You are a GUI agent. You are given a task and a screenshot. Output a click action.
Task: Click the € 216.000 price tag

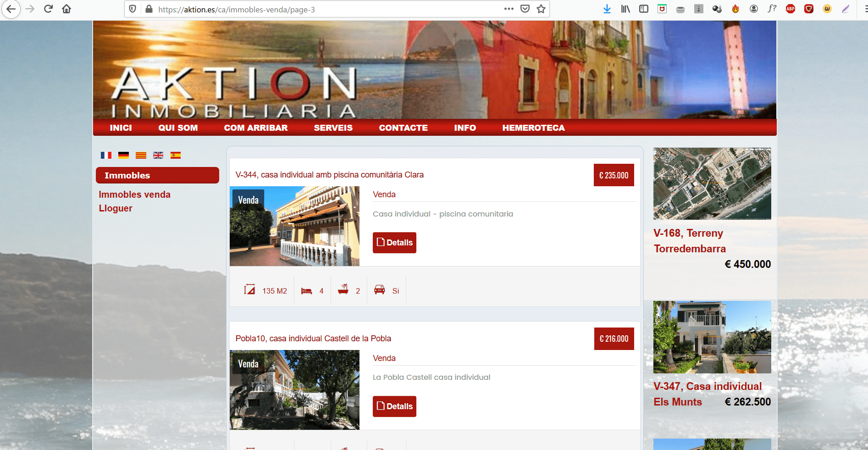tap(614, 339)
